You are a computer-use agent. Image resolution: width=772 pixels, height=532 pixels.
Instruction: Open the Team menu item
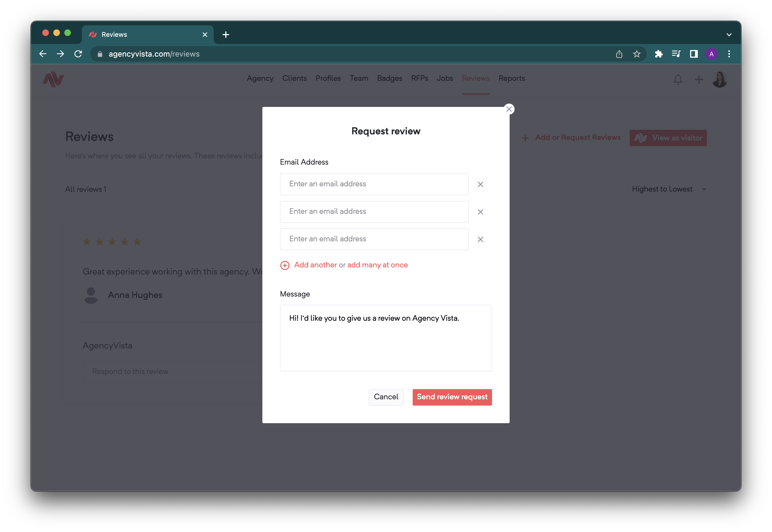coord(359,78)
